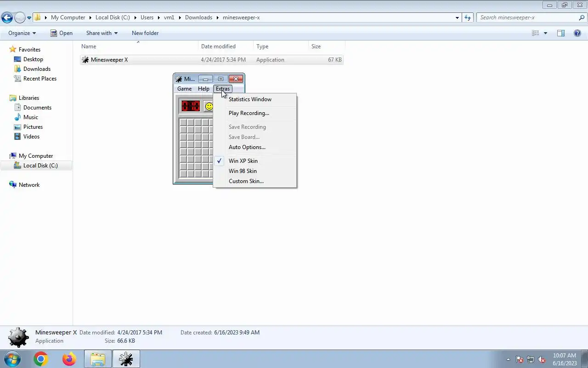Click the change view icon

[535, 33]
